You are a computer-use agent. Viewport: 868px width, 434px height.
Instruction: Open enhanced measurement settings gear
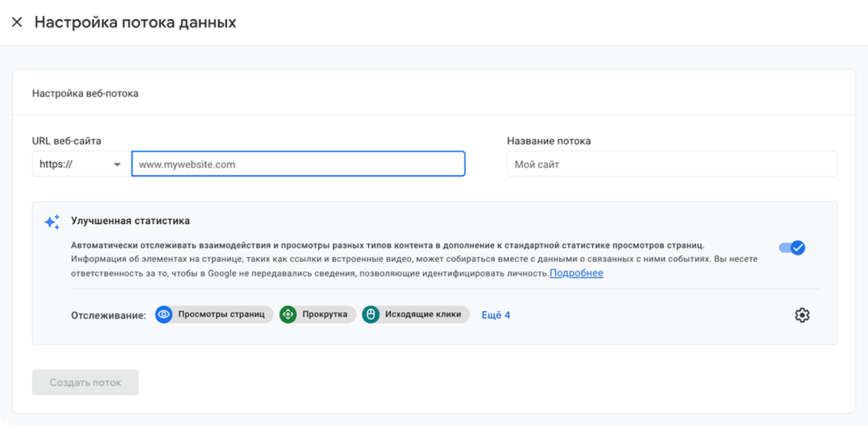[x=801, y=315]
